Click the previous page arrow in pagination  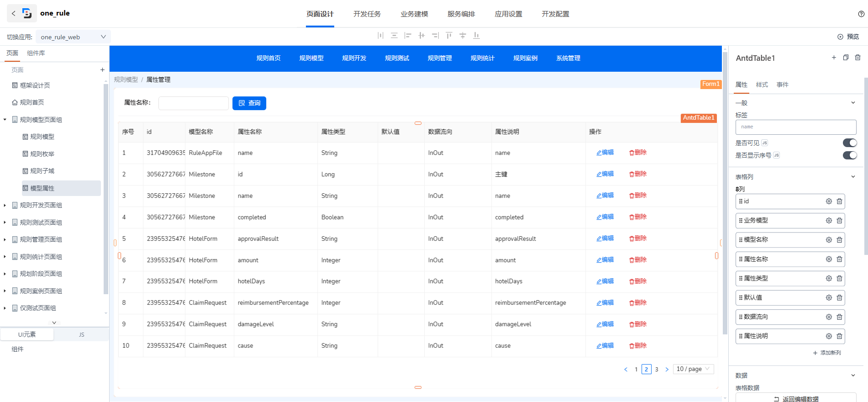(626, 369)
